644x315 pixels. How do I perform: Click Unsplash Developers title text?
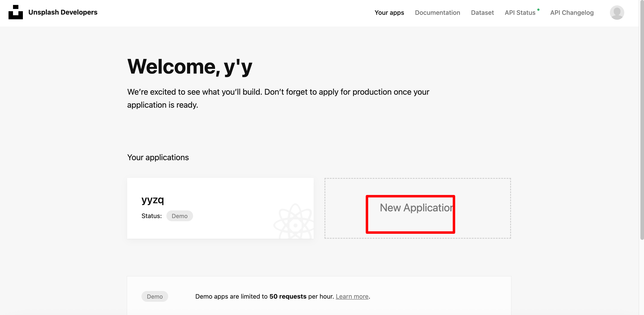(63, 12)
